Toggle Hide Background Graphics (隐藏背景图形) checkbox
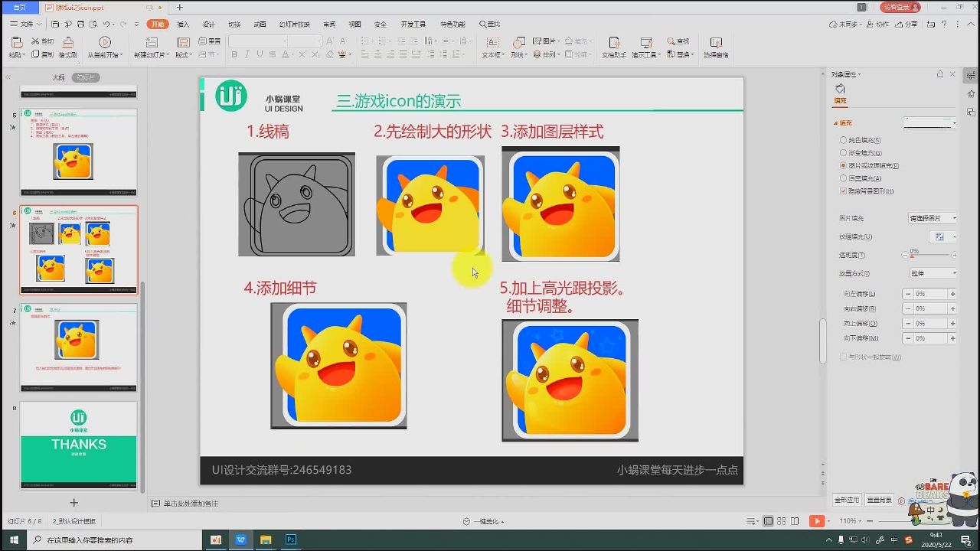Screen dimensions: 980x551 point(843,191)
